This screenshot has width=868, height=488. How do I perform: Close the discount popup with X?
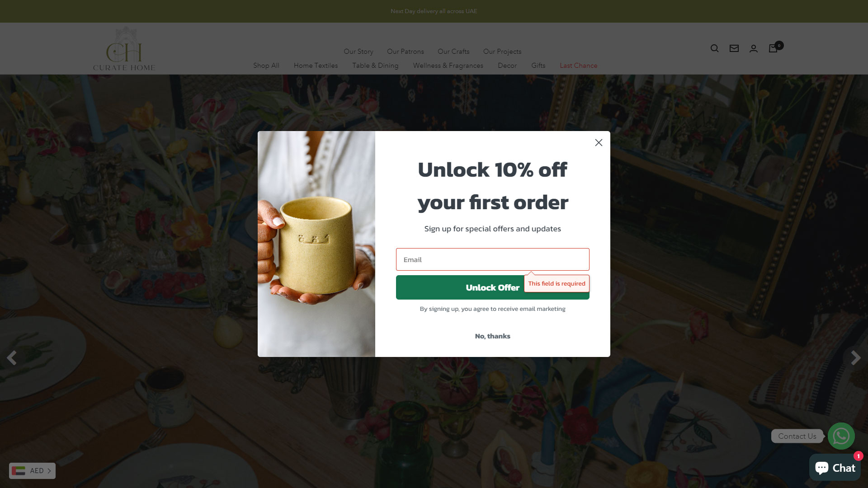[599, 143]
